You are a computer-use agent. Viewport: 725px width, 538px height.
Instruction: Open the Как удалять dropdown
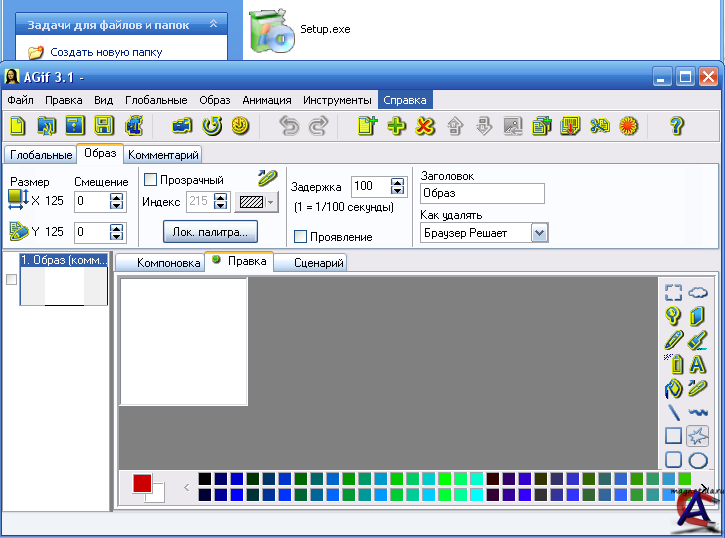[540, 233]
